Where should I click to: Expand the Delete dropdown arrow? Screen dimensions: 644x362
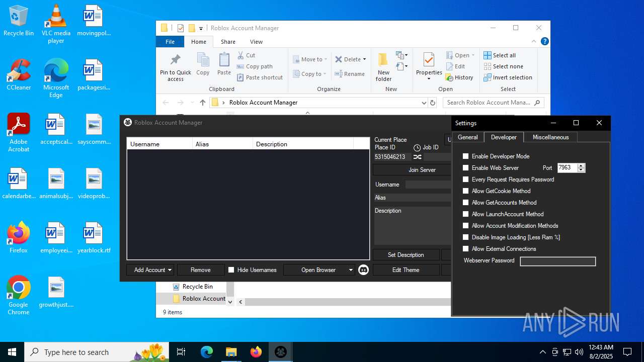(364, 59)
